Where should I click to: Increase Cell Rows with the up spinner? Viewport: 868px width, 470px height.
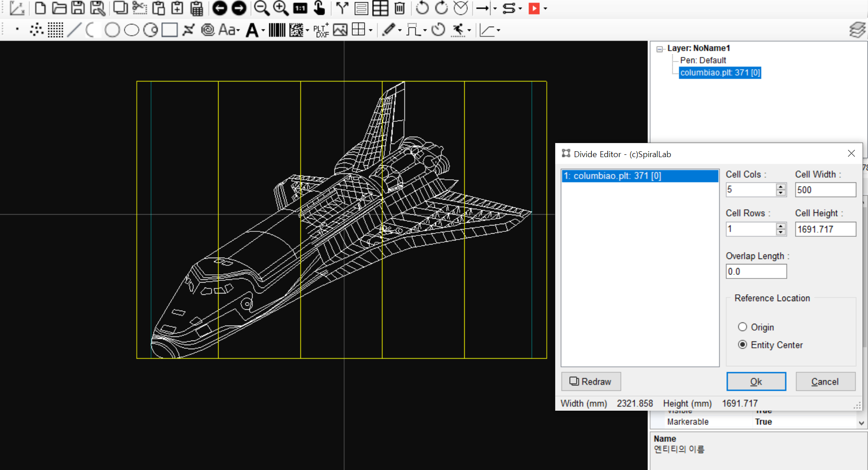pyautogui.click(x=781, y=226)
